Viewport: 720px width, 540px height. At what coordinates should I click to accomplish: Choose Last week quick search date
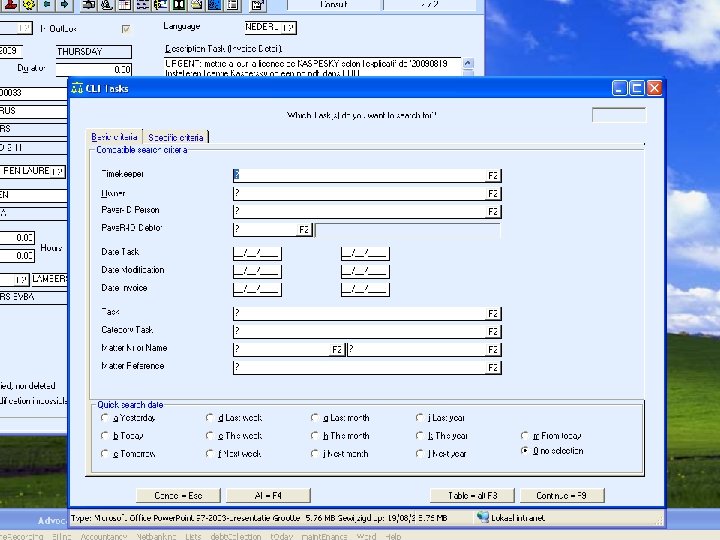coord(210,418)
